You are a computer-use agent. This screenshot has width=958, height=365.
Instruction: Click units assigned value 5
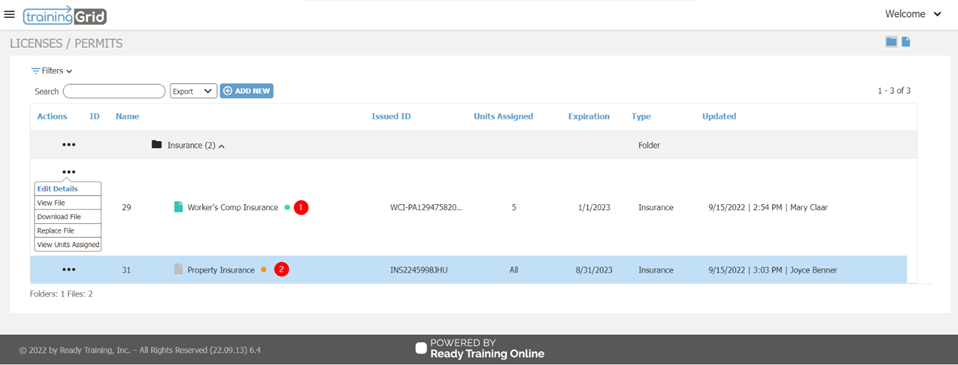(x=514, y=207)
